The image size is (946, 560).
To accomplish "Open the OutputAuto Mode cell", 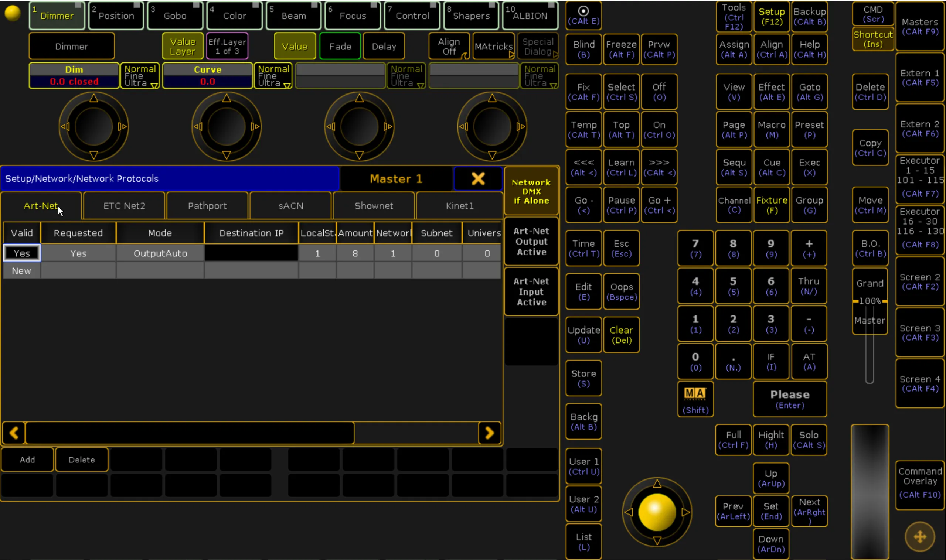I will [x=160, y=253].
